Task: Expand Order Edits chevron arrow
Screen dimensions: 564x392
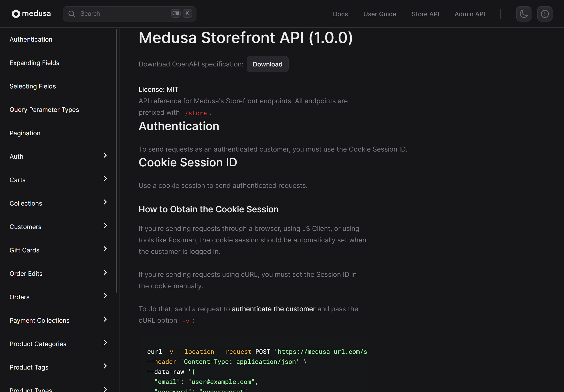Action: [105, 272]
